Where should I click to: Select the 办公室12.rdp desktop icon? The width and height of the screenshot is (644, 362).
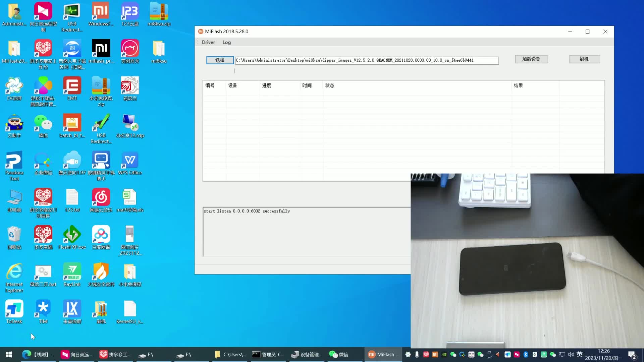click(x=130, y=126)
